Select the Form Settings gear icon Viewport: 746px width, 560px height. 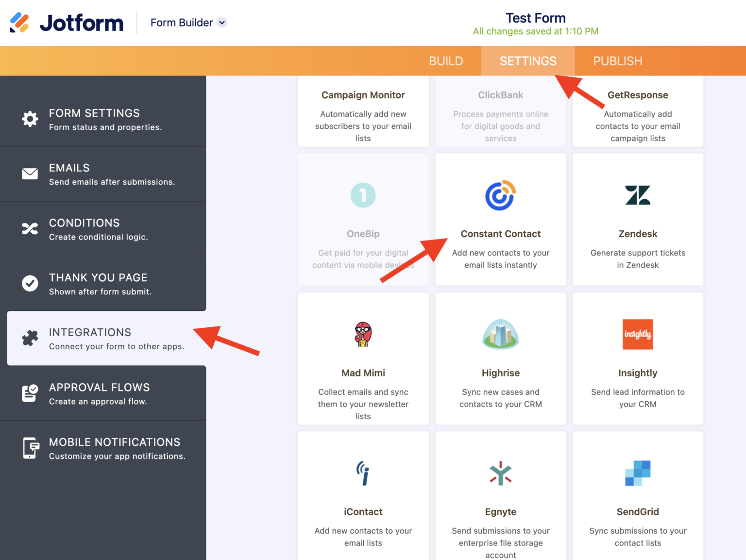(x=30, y=119)
